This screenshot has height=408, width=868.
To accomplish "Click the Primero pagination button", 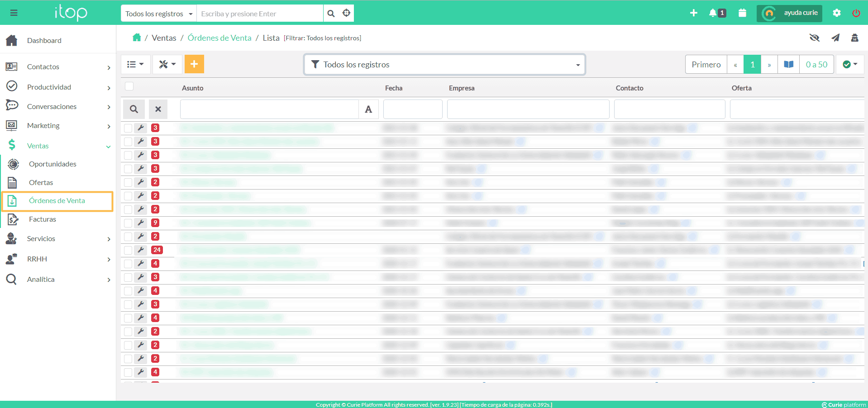I will click(706, 65).
